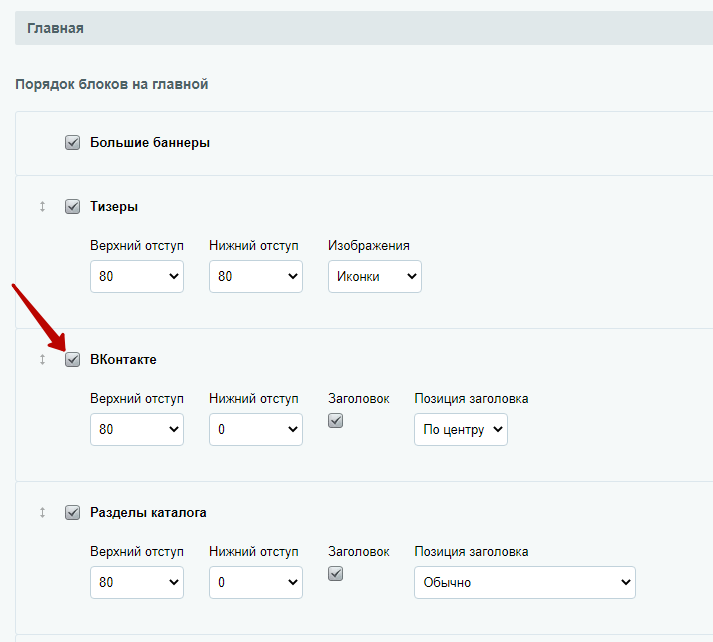This screenshot has width=713, height=642.
Task: Open Нижний отступ dropdown under ВКонтакте
Action: (256, 429)
